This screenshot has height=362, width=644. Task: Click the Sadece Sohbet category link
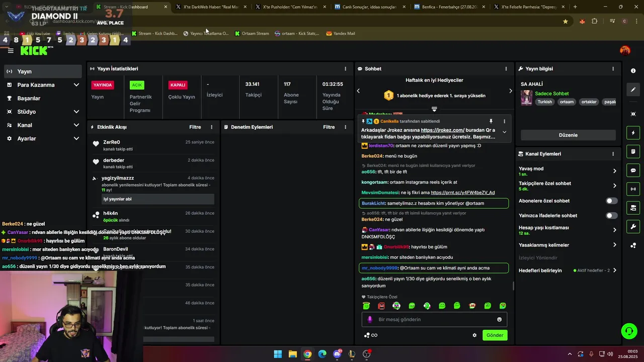(x=552, y=94)
